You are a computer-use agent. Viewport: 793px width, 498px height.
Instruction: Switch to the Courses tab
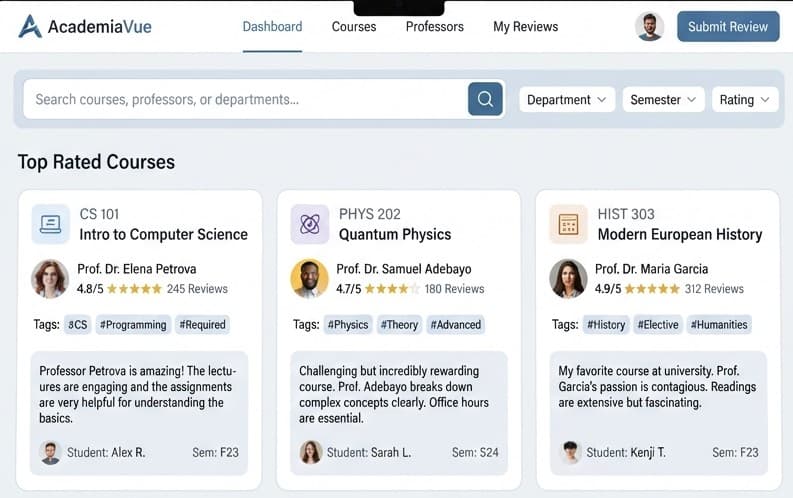[x=354, y=27]
